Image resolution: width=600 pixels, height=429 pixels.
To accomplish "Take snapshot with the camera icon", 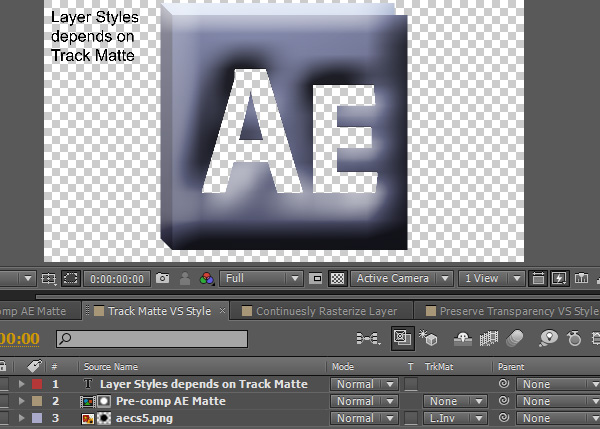I will point(163,278).
